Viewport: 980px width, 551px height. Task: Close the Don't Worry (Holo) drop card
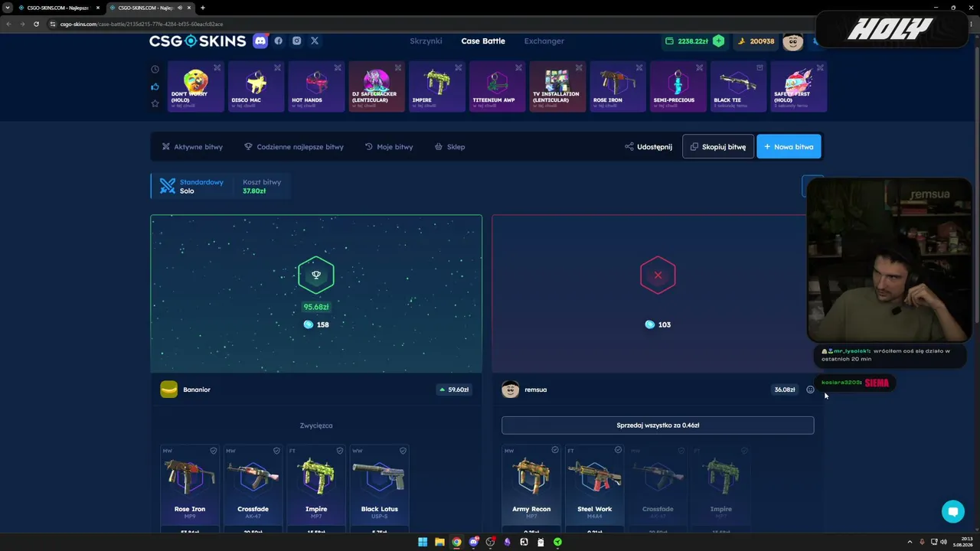[217, 67]
